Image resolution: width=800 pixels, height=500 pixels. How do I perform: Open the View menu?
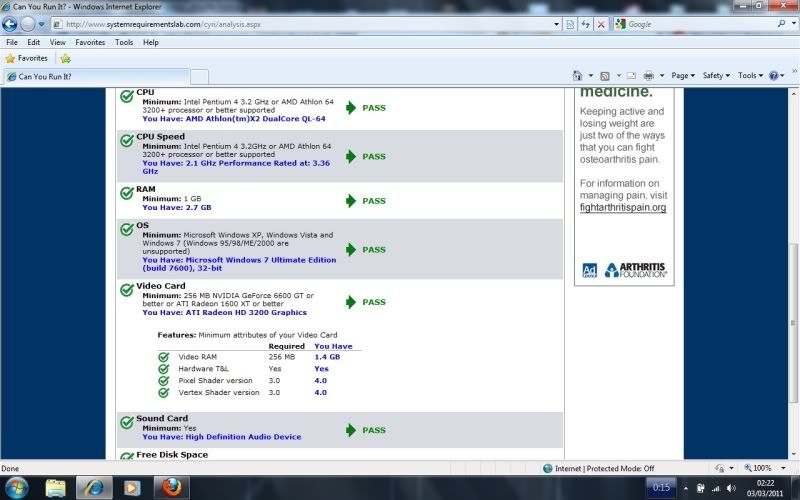[57, 42]
